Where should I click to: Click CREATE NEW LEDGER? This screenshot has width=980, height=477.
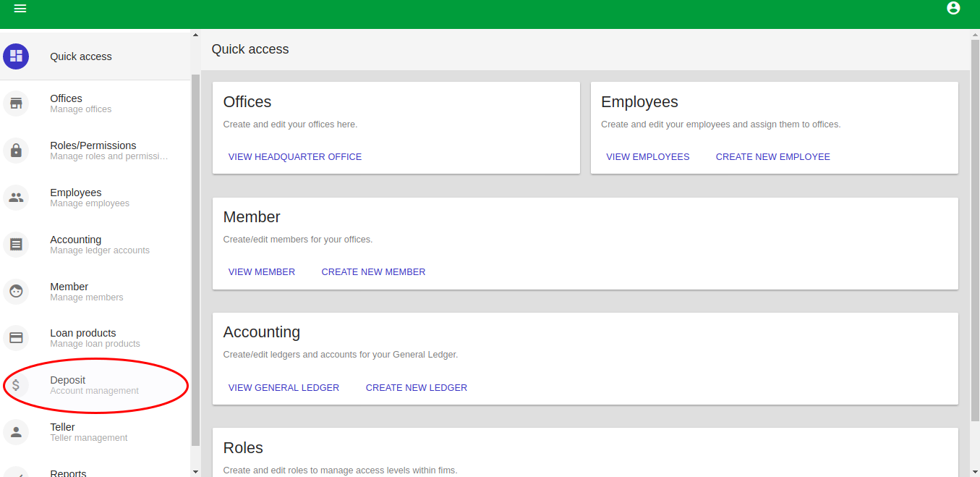coord(417,387)
